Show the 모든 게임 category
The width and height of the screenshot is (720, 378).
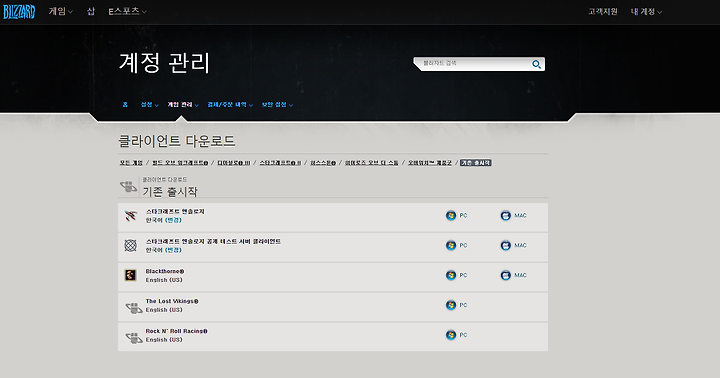131,163
